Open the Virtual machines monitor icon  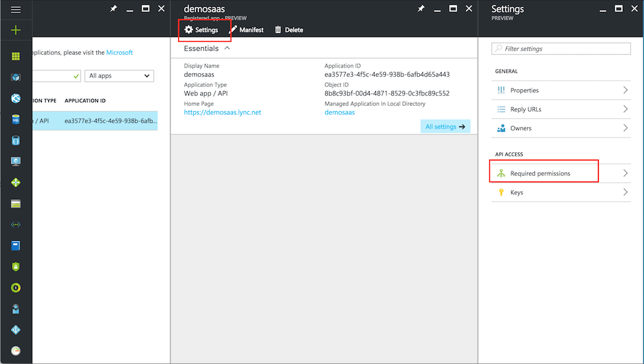pyautogui.click(x=16, y=162)
